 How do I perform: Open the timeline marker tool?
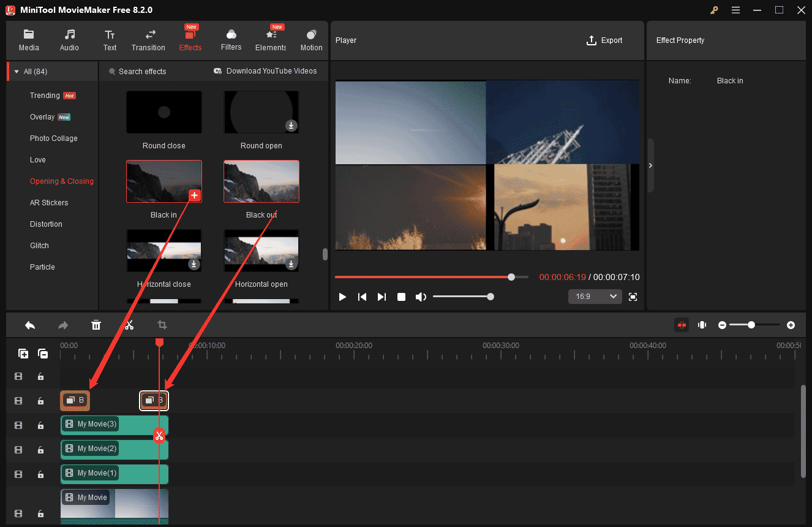click(702, 325)
